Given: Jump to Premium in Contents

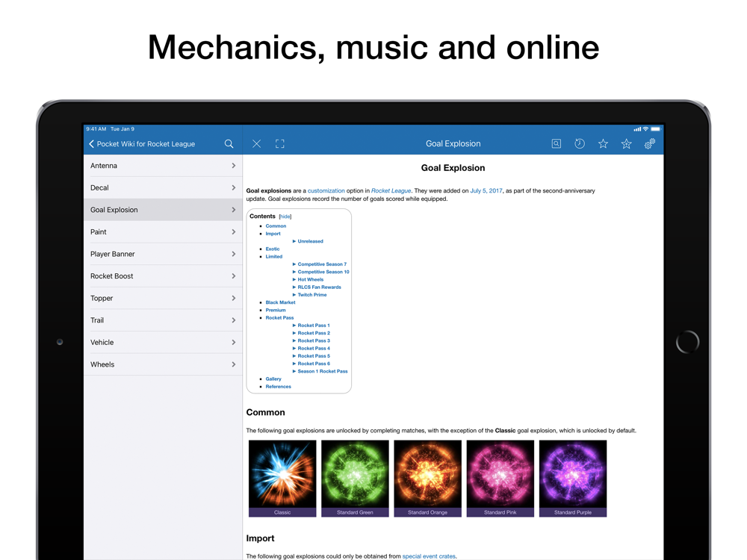Looking at the screenshot, I should point(276,310).
